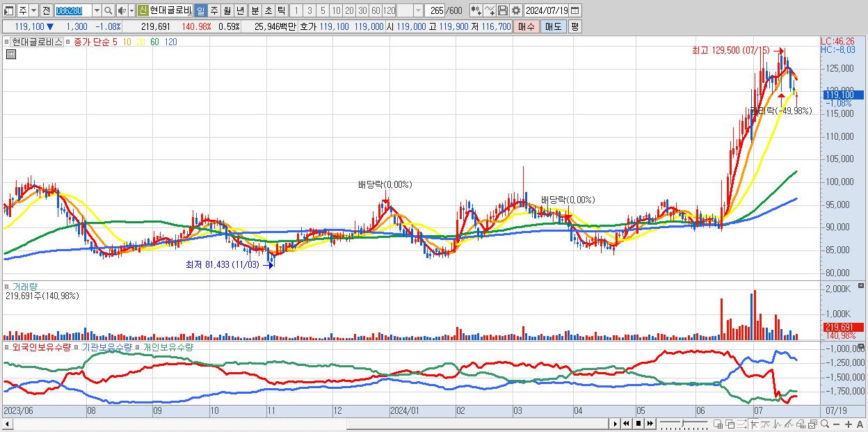The width and height of the screenshot is (868, 432).
Task: Choose interval 20 button
Action: (x=349, y=11)
